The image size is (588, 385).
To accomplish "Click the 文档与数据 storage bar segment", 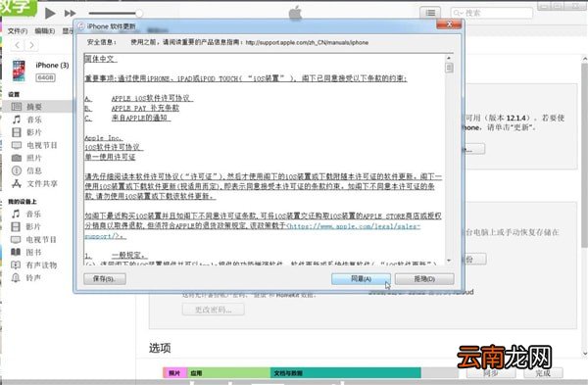I will pos(345,373).
